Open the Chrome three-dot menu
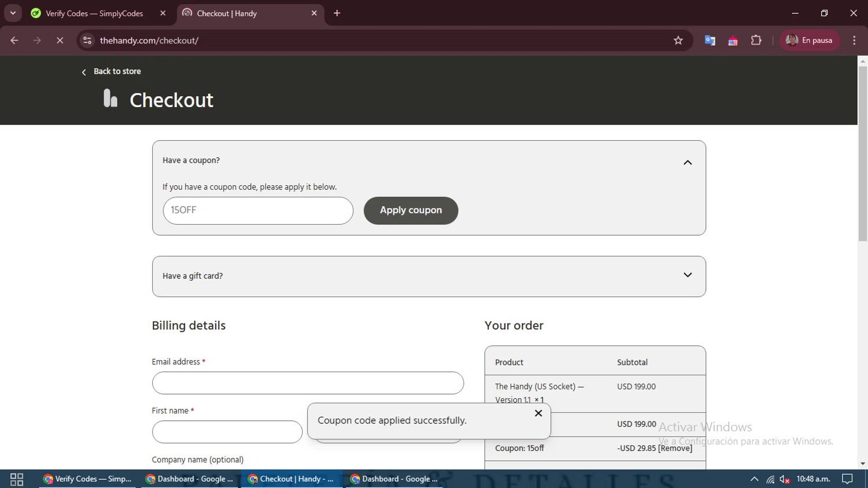 854,41
